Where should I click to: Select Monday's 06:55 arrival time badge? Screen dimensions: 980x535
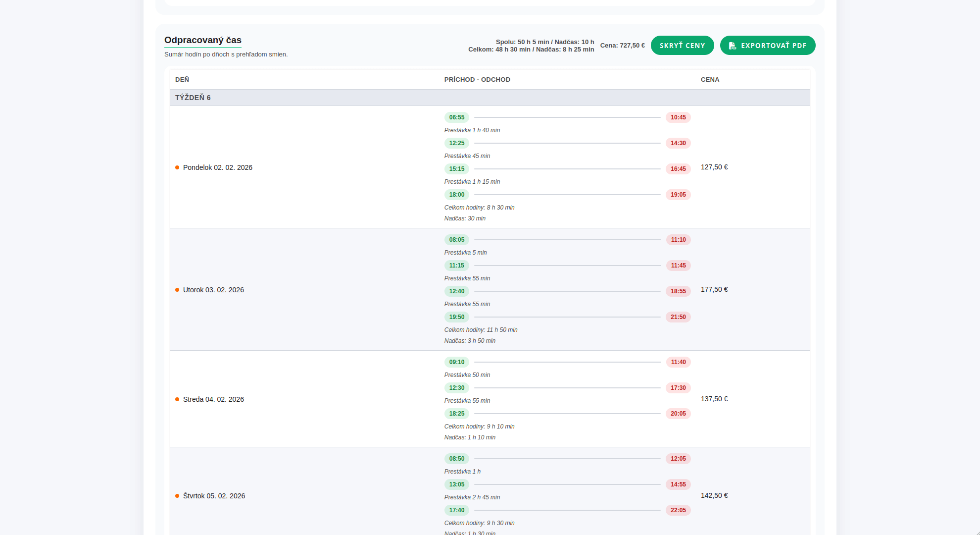456,117
